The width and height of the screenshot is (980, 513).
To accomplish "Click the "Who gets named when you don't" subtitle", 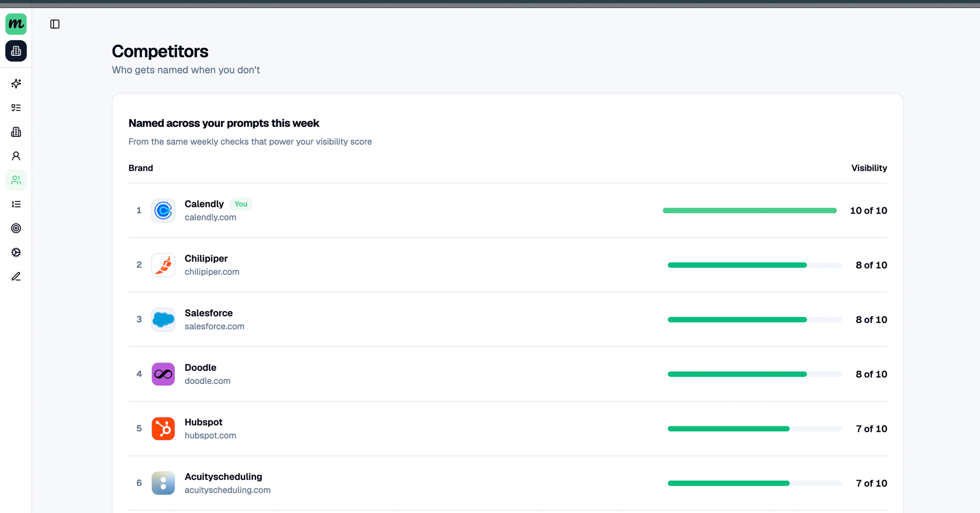I will click(x=186, y=70).
